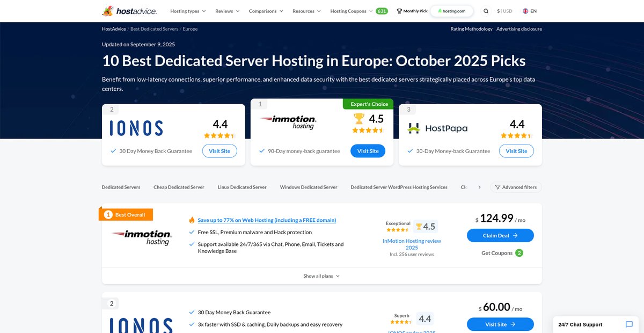Screen dimensions: 644x333
Task: Open the search magnifier icon
Action: 486,11
